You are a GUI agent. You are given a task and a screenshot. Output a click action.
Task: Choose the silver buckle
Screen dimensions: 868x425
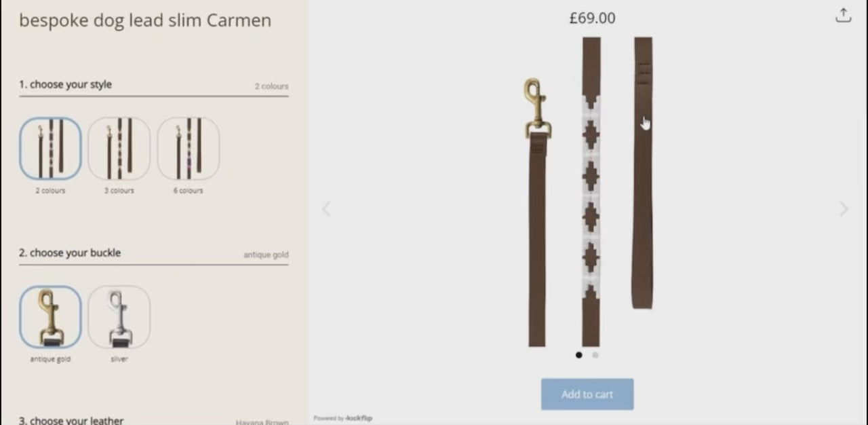(x=119, y=316)
